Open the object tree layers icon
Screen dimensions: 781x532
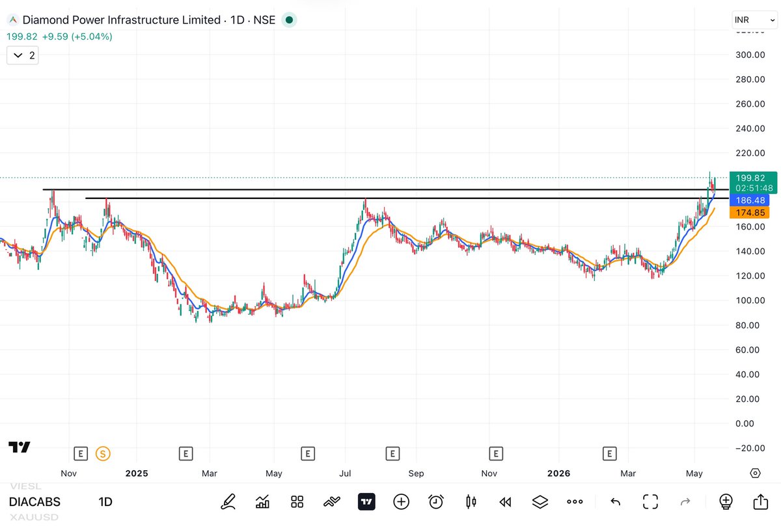coord(540,501)
